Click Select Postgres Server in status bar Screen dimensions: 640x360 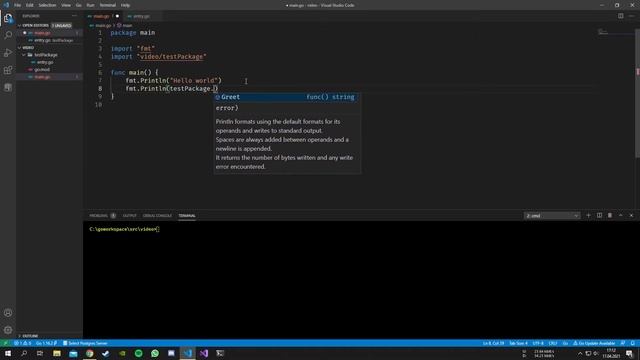[85, 343]
